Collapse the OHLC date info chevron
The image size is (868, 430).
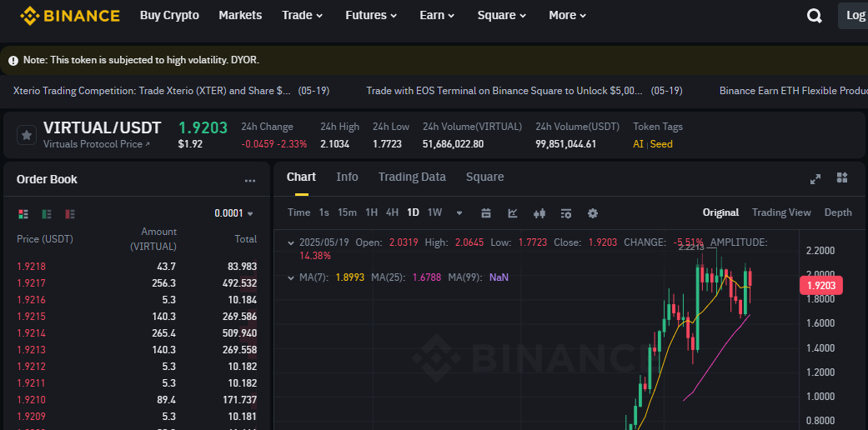[291, 242]
